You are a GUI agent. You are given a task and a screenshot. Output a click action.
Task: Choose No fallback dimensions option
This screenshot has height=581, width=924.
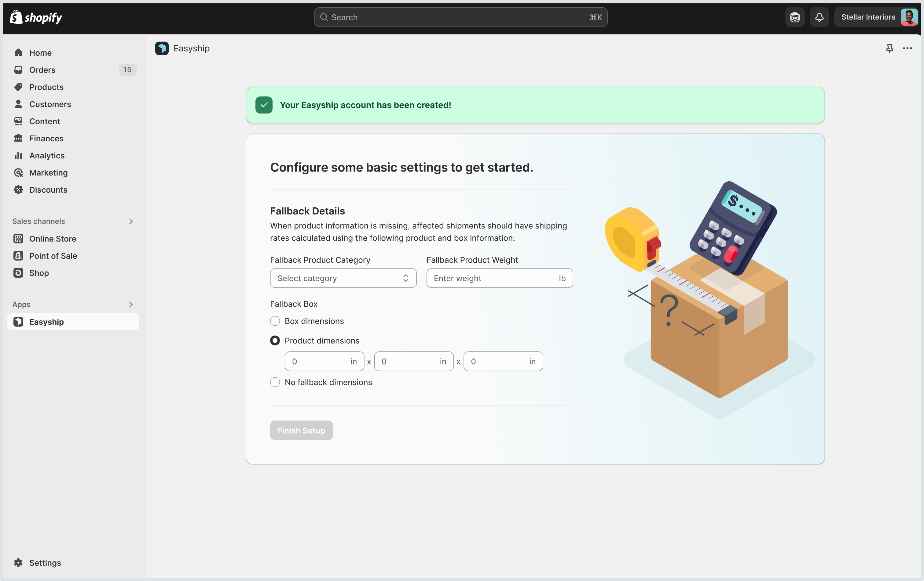point(275,382)
